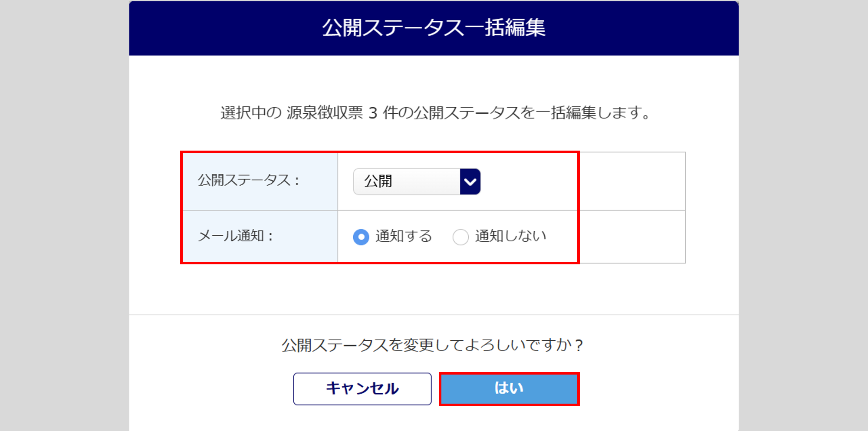Image resolution: width=868 pixels, height=431 pixels.
Task: Click the 公開ステータスを変更してよろしいですか confirmation text
Action: coord(433,345)
